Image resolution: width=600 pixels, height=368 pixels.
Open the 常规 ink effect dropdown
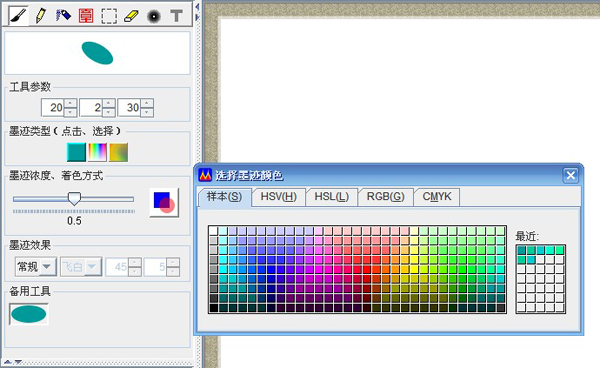point(36,267)
